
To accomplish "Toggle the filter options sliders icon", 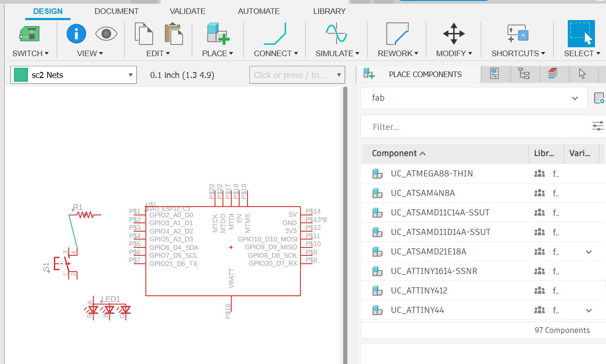I will [x=598, y=126].
